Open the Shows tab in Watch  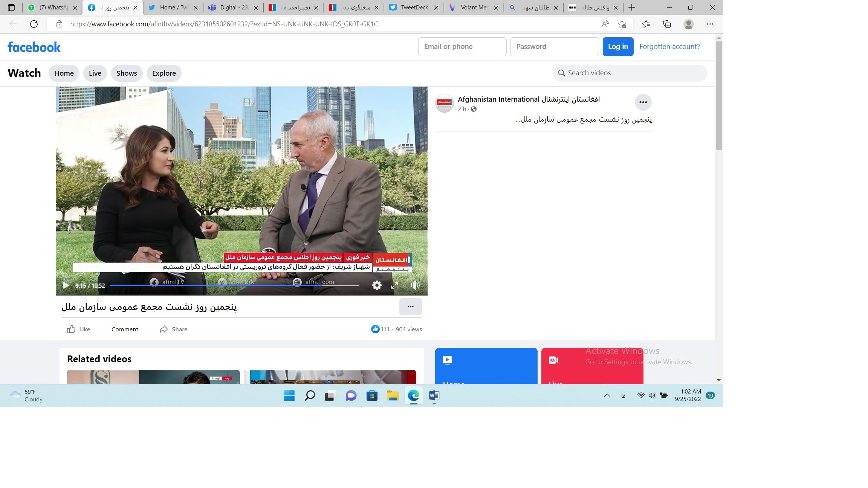click(x=127, y=73)
